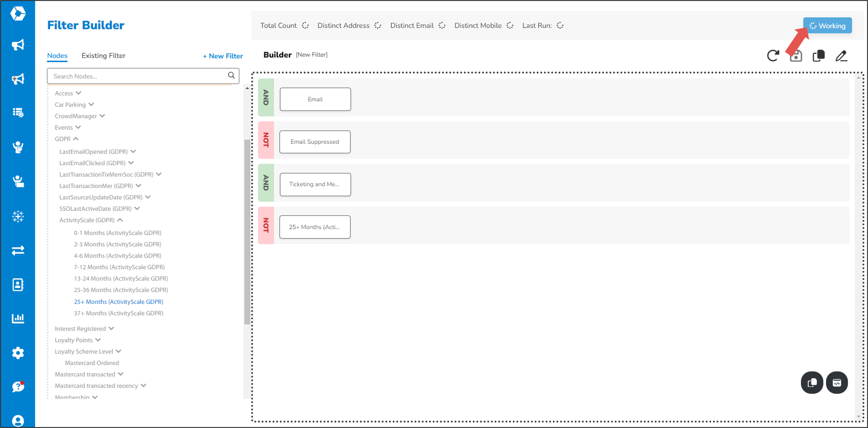Image resolution: width=868 pixels, height=428 pixels.
Task: Duplicate the filter with the copy icon
Action: pyautogui.click(x=819, y=56)
